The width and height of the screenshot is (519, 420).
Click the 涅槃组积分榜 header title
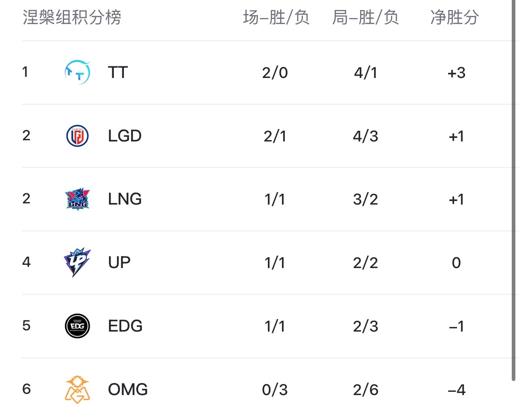point(72,17)
